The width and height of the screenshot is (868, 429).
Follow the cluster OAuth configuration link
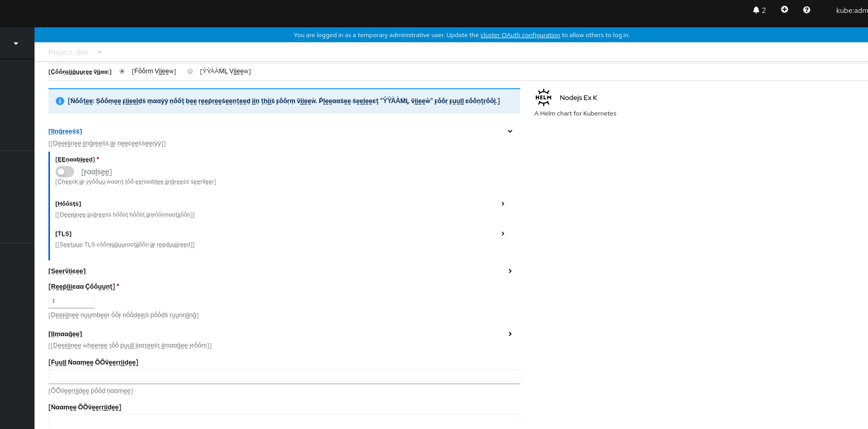[520, 35]
